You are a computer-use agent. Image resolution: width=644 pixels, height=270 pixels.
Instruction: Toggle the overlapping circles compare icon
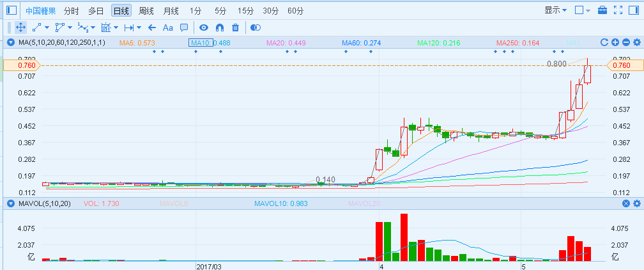coord(256,28)
